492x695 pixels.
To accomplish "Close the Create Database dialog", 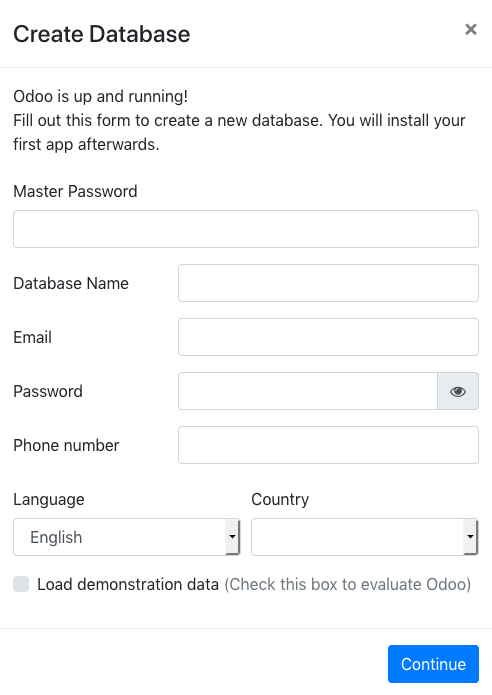I will tap(471, 29).
